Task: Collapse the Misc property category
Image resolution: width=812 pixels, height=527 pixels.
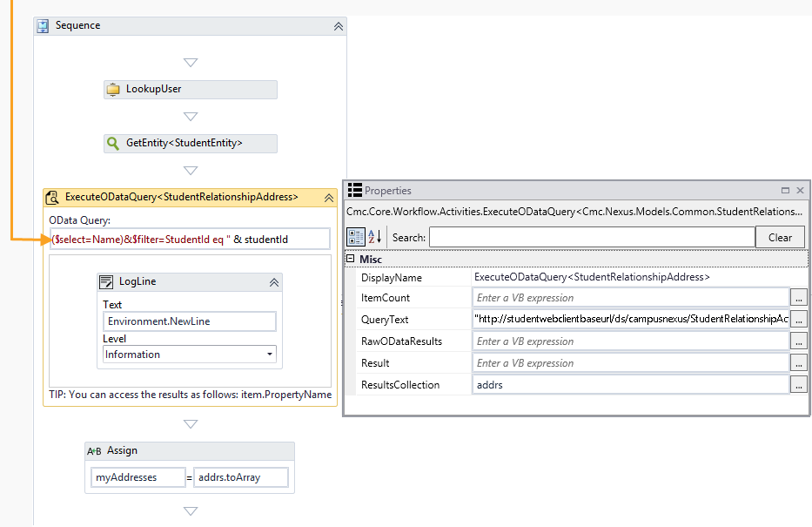Action: tap(351, 258)
